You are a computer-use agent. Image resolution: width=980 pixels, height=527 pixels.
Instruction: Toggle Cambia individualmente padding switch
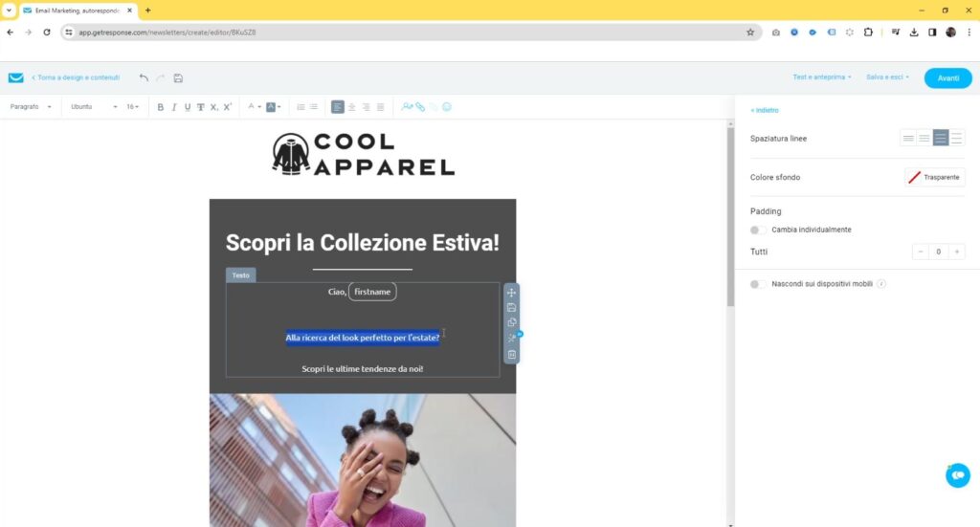758,230
